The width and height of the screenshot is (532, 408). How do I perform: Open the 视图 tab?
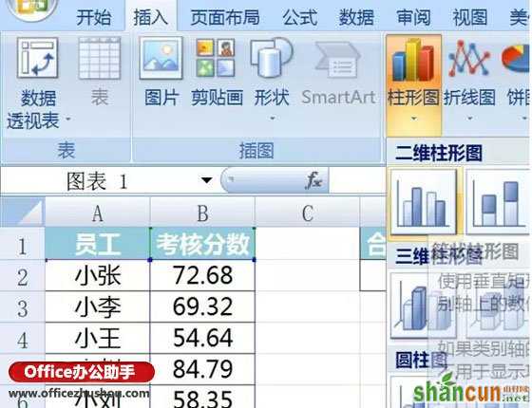[470, 17]
